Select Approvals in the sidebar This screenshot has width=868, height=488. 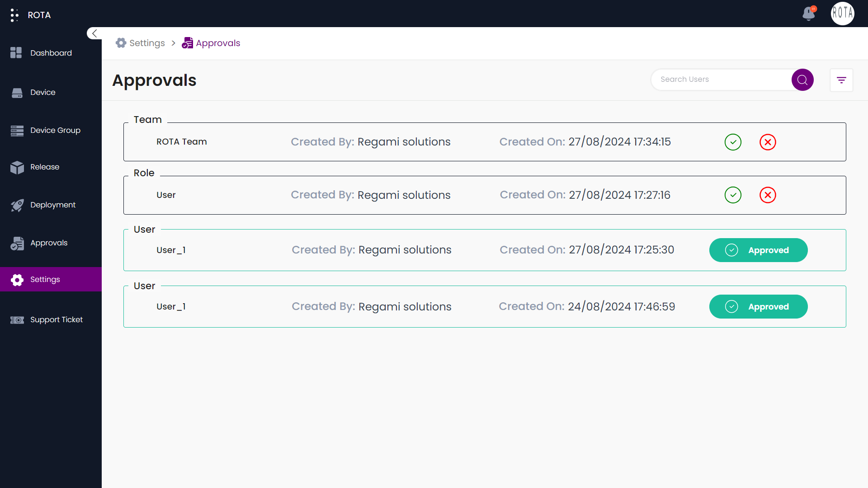49,243
